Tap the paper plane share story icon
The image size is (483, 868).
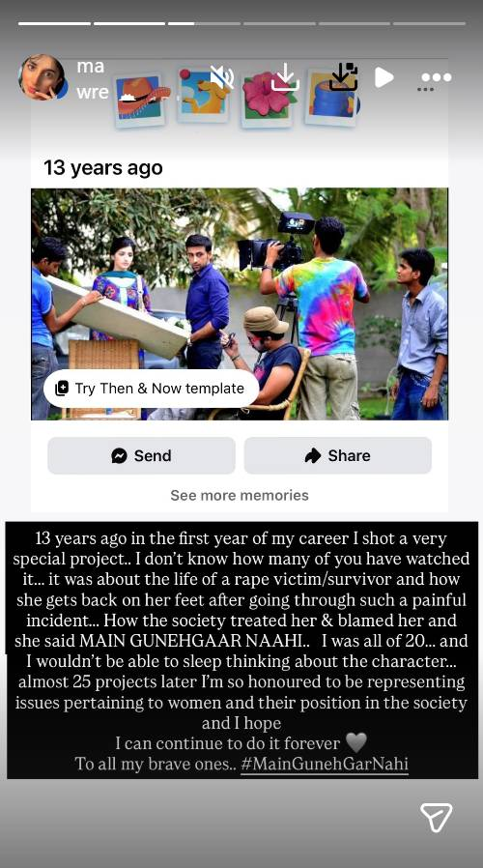click(436, 817)
